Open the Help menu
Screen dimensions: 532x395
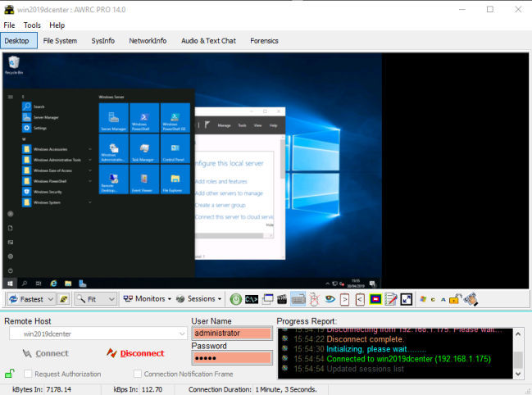coord(57,25)
